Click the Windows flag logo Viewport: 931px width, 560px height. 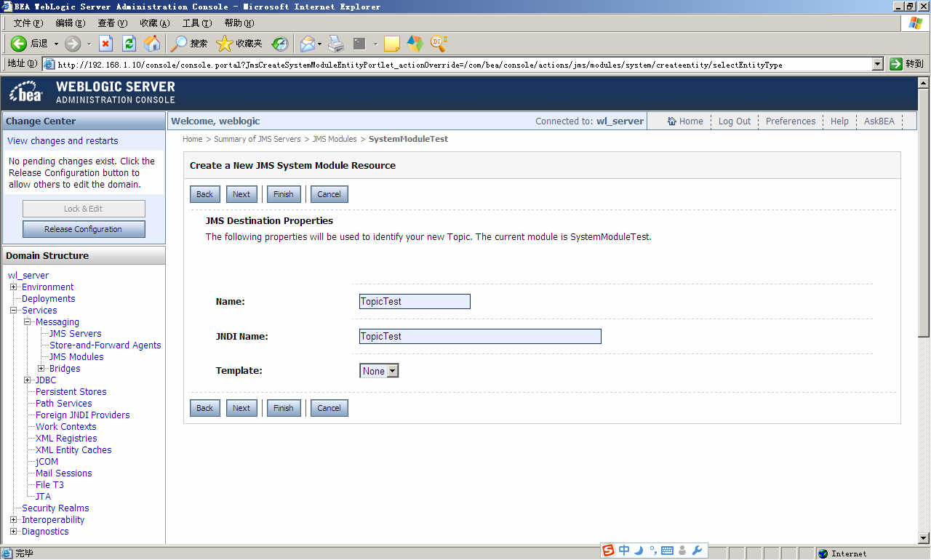915,23
